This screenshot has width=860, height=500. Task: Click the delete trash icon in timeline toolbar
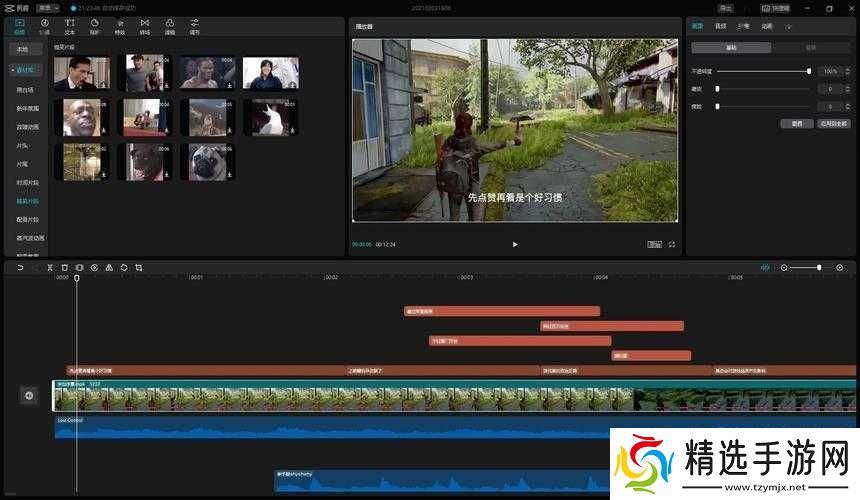tap(64, 267)
